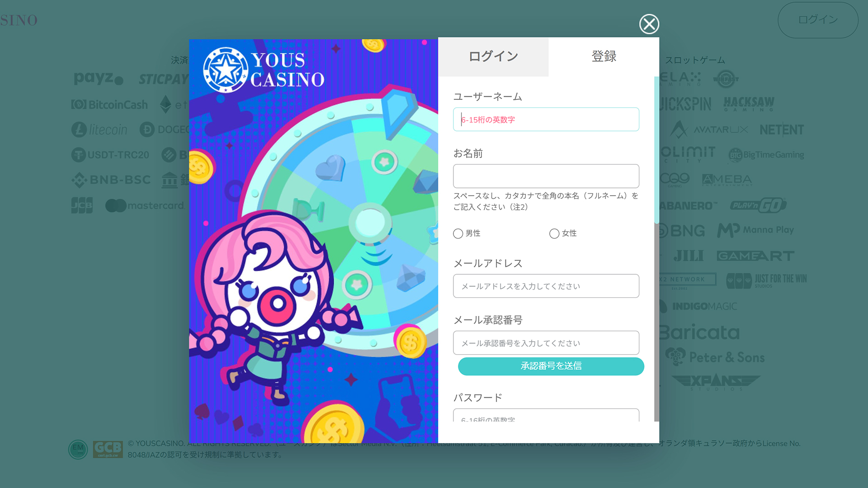Select the 男性 radio button
This screenshot has width=868, height=488.
coord(458,234)
